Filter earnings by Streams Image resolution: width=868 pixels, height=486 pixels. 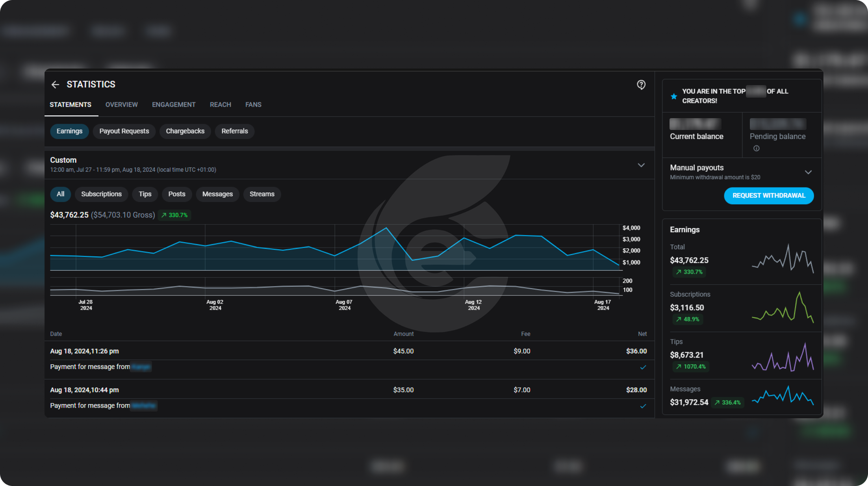click(x=262, y=194)
